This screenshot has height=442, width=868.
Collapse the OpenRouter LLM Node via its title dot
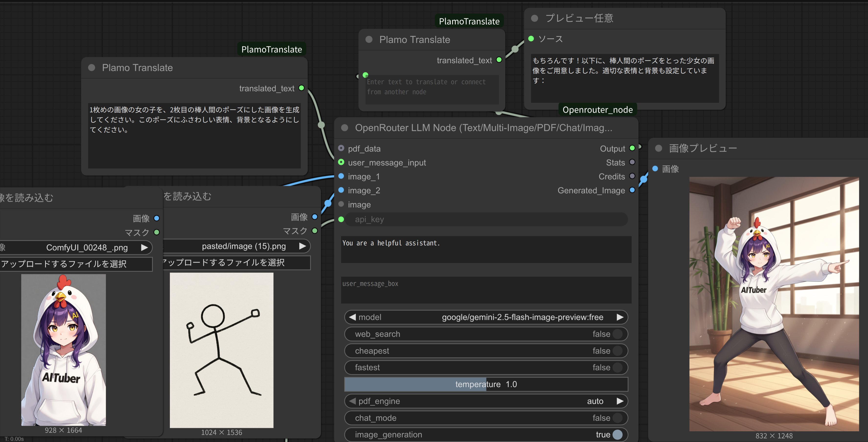tap(344, 128)
